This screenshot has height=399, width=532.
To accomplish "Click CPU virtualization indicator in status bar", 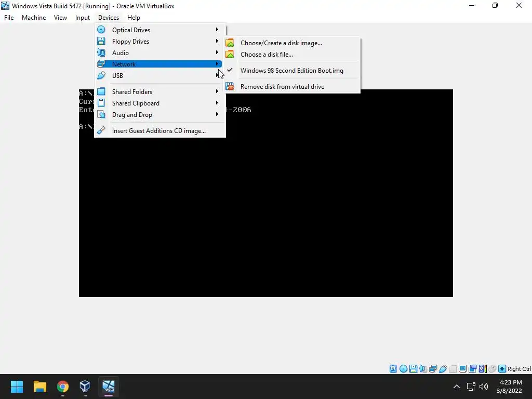I will point(483,369).
